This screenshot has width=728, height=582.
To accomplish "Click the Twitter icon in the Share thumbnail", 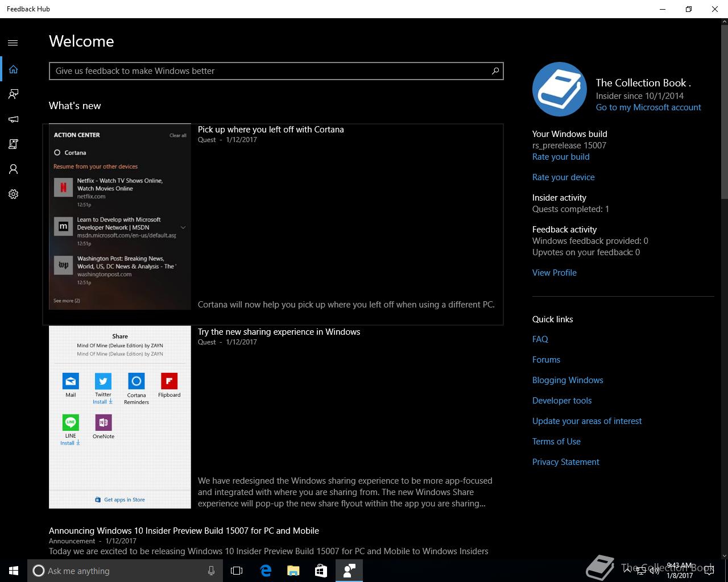I will 103,381.
